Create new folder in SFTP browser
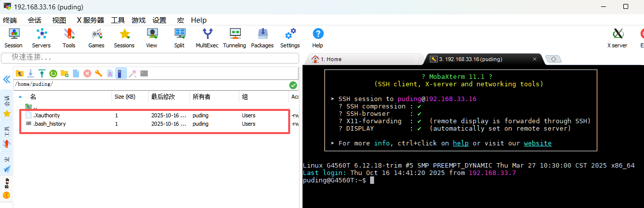 click(64, 73)
